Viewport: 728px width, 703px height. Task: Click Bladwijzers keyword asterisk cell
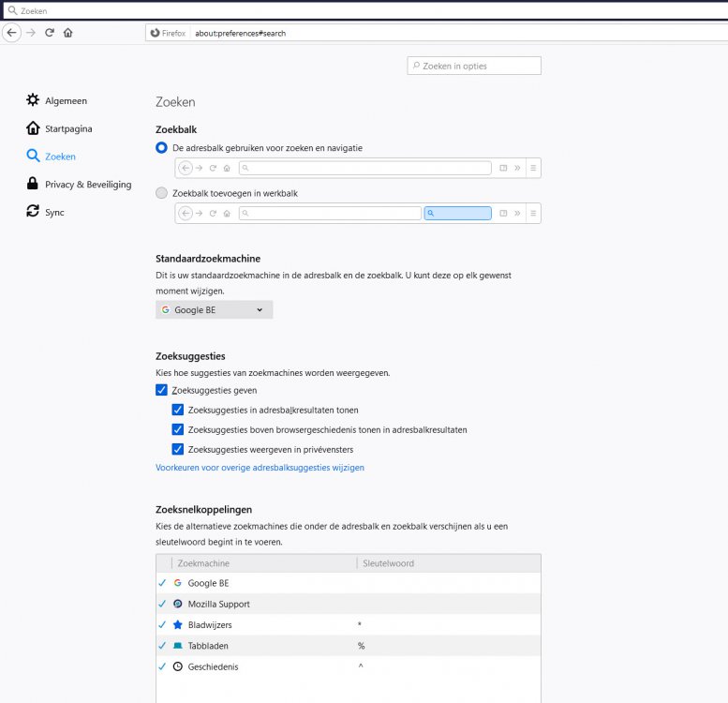pos(360,624)
